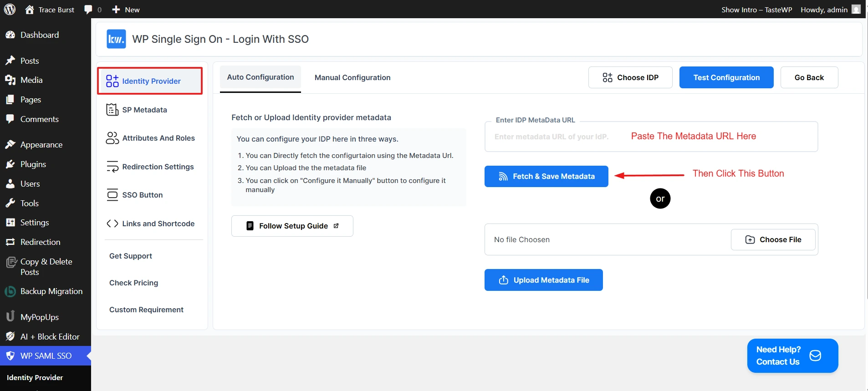Open comments bubble in admin bar
Screen dimensions: 868x391
click(x=93, y=10)
